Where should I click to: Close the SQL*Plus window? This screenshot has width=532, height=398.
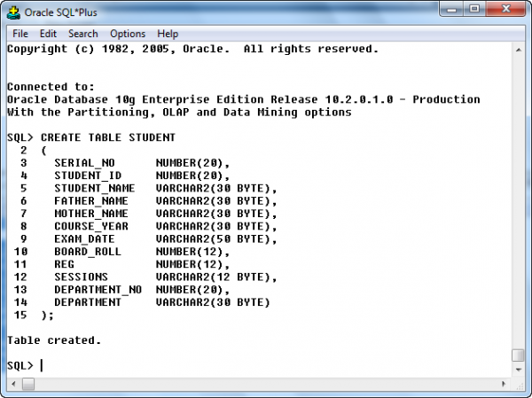click(505, 9)
